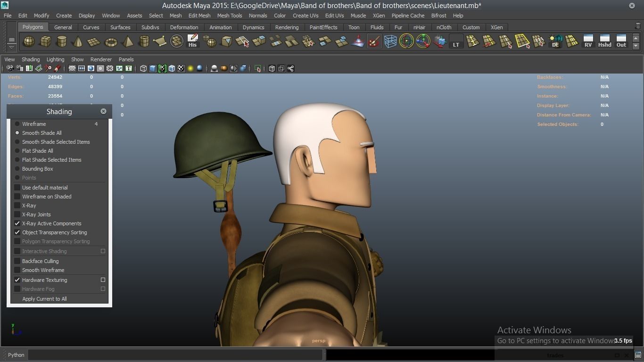The image size is (644, 362).
Task: Click the Python script language toggle
Action: tap(16, 355)
